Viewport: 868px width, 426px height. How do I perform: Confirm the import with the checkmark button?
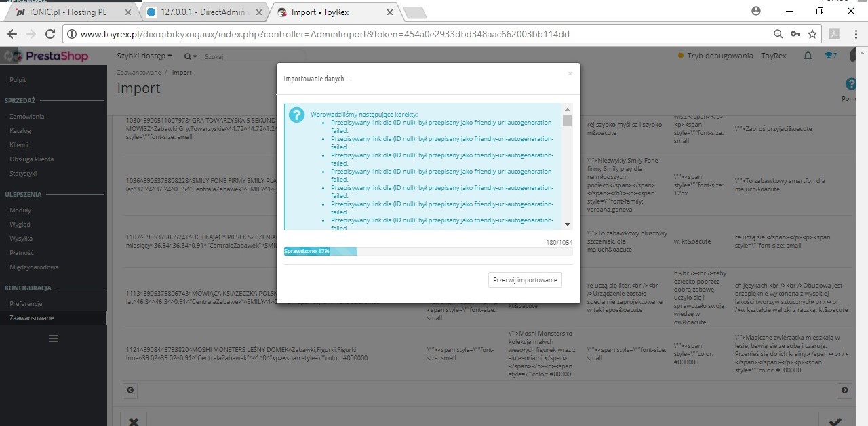click(835, 422)
